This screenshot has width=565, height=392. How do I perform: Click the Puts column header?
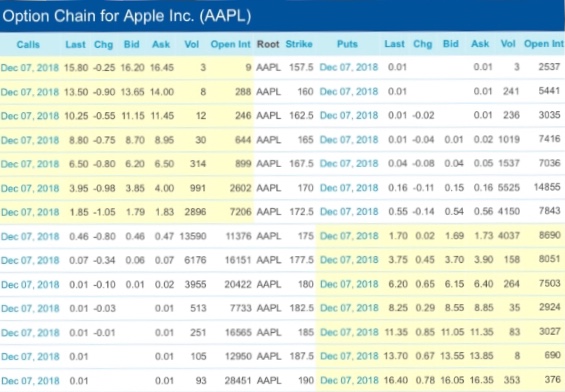347,44
